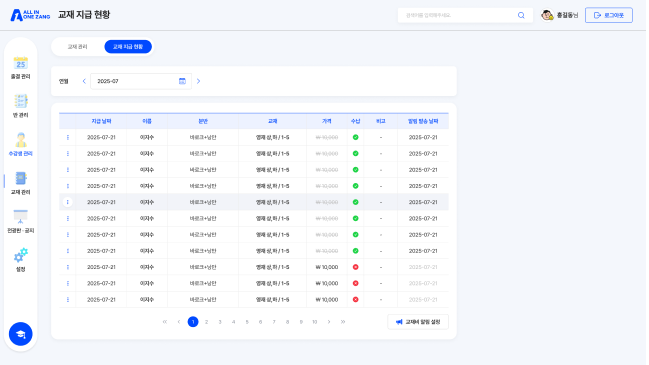Click the 2025-07 month input field

(141, 81)
